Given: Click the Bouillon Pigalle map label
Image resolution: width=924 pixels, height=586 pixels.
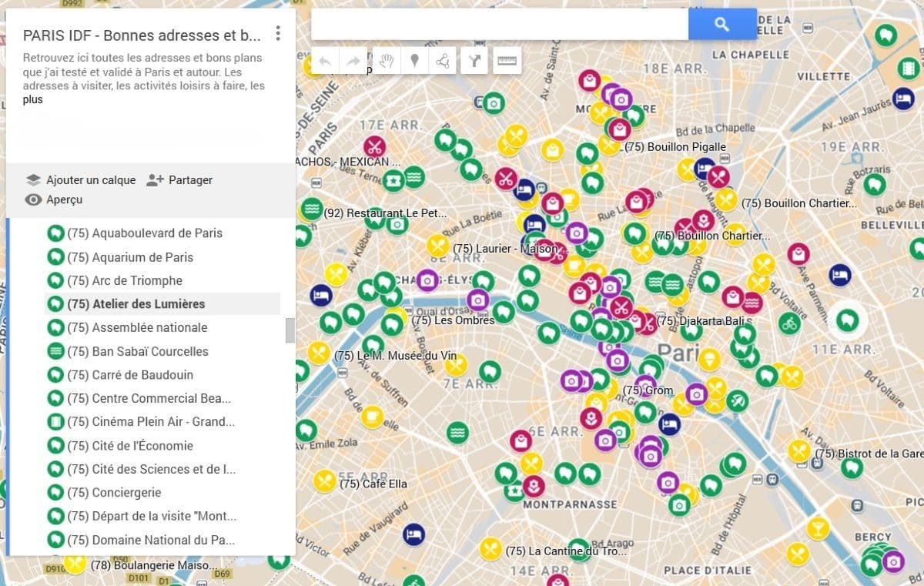Looking at the screenshot, I should pyautogui.click(x=675, y=146).
